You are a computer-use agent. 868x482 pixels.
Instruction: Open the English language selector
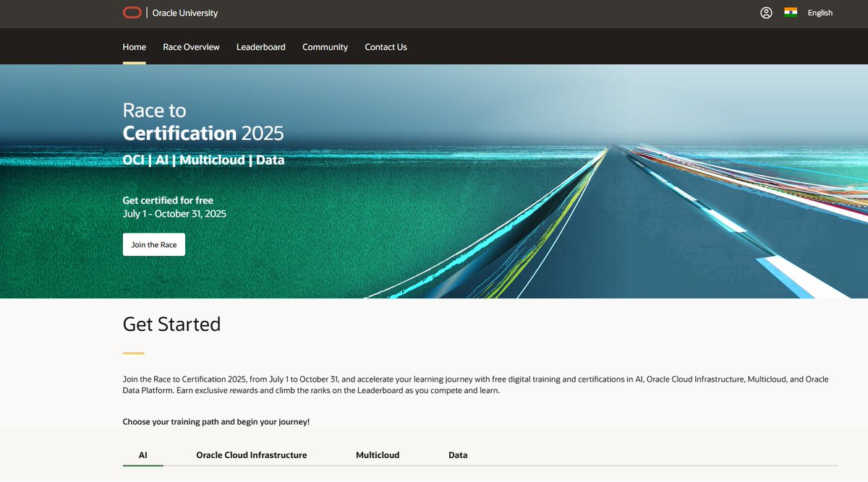pyautogui.click(x=820, y=13)
